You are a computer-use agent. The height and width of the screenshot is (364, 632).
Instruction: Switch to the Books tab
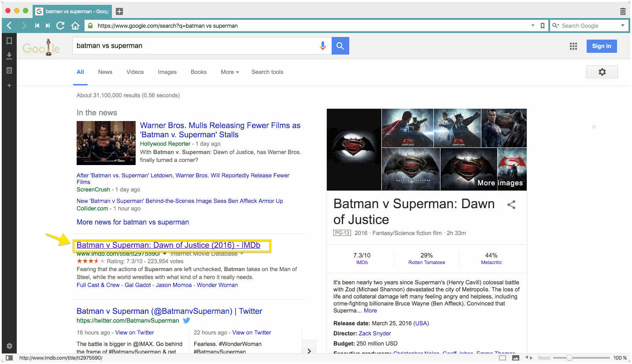(x=199, y=72)
